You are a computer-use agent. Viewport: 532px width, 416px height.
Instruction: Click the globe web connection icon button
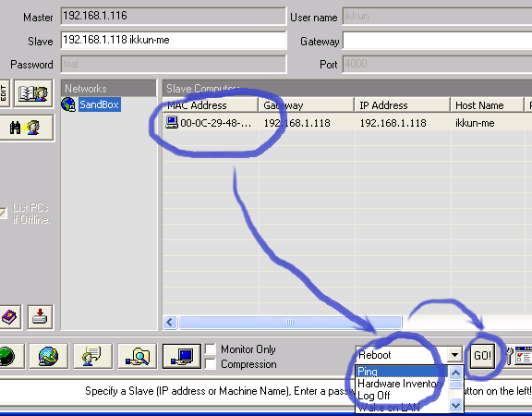pos(48,356)
